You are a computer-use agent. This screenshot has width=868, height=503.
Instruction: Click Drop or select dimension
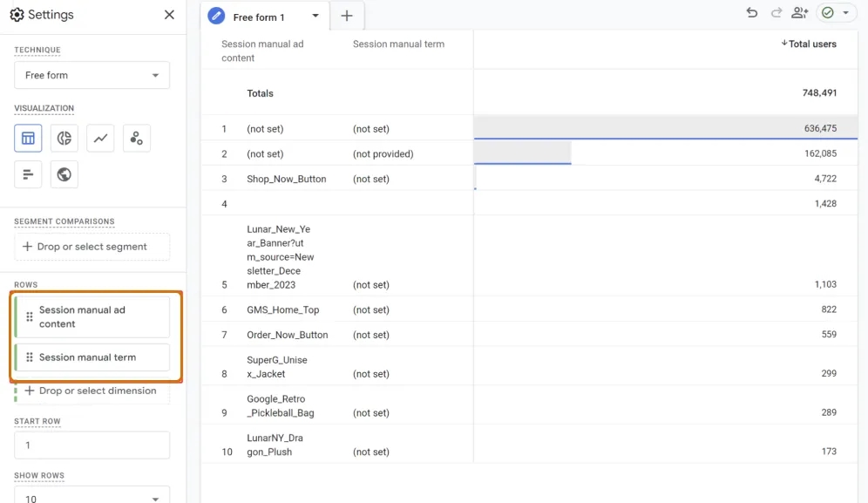[x=92, y=391]
